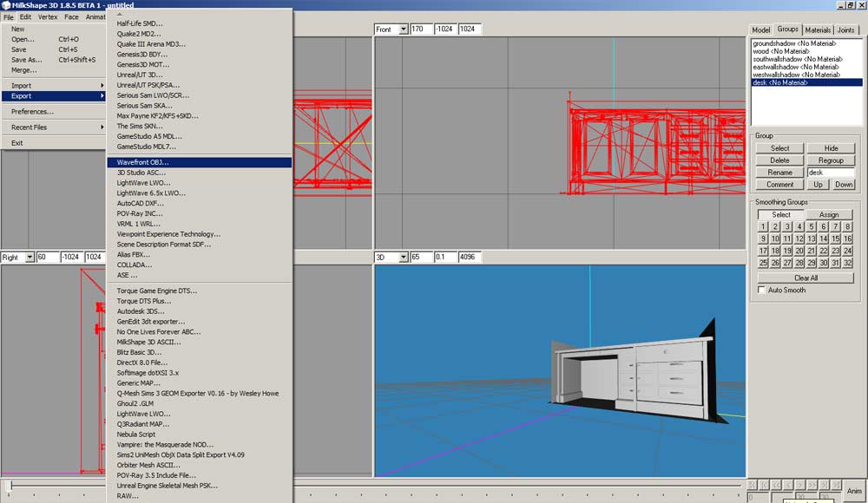The width and height of the screenshot is (868, 503).
Task: Open the Right viewport view dropdown
Action: (x=30, y=258)
